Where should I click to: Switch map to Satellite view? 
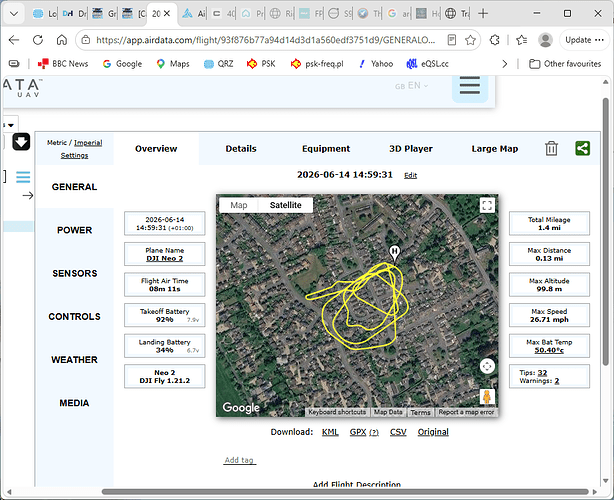pos(285,205)
